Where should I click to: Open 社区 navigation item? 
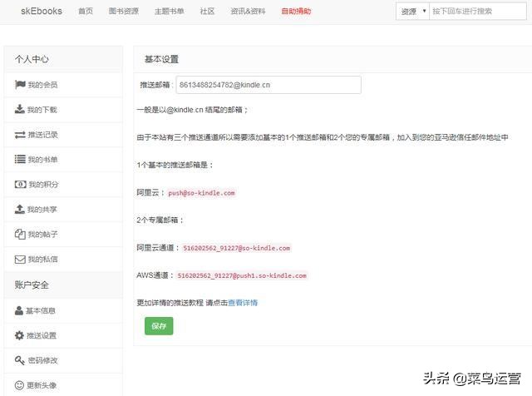click(x=207, y=11)
